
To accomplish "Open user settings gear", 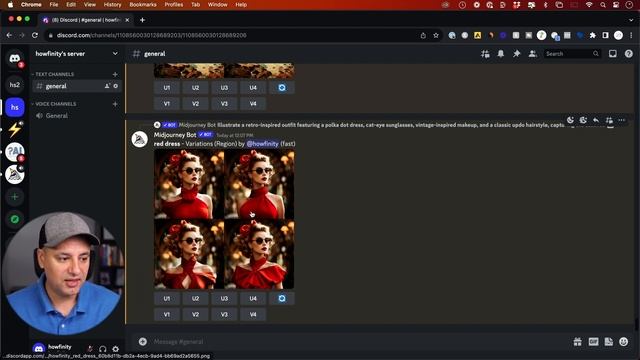I will tap(116, 349).
